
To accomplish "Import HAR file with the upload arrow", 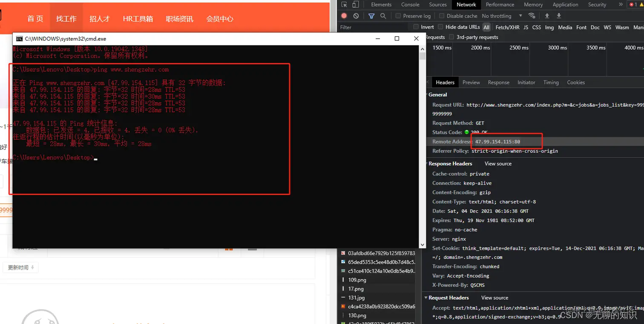I will coord(547,16).
